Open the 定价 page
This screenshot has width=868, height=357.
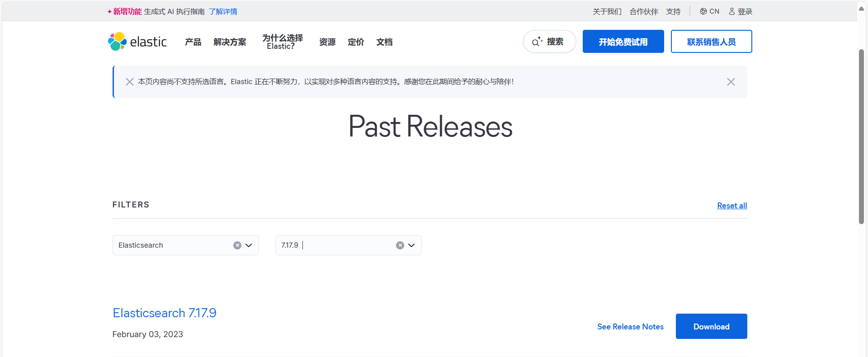(x=356, y=42)
